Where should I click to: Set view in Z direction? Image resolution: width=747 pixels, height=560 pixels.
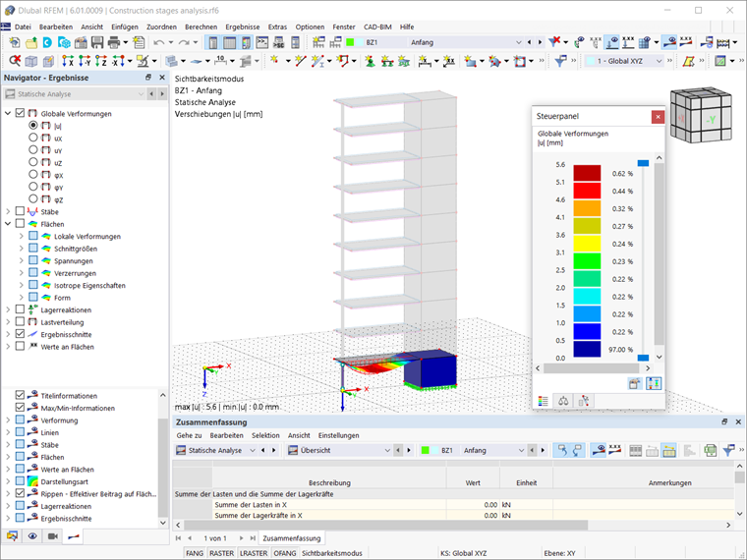point(101,61)
